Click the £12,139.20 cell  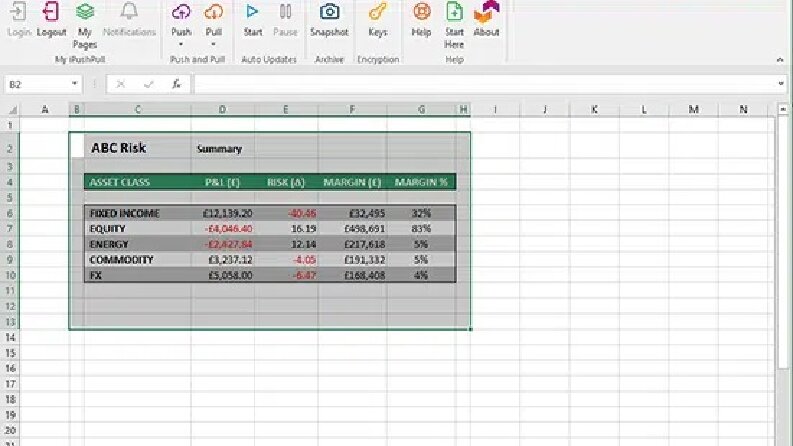tap(223, 213)
